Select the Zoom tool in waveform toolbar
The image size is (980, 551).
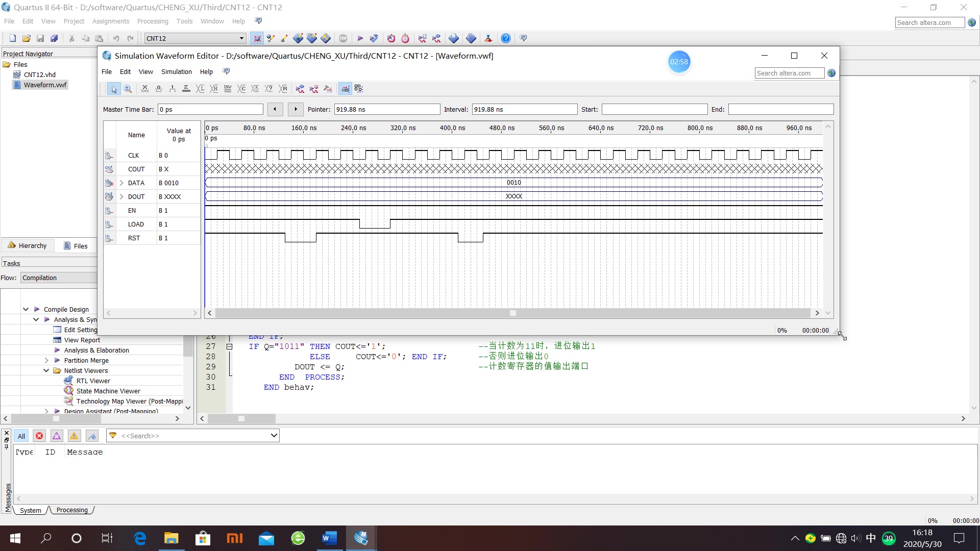pyautogui.click(x=128, y=89)
